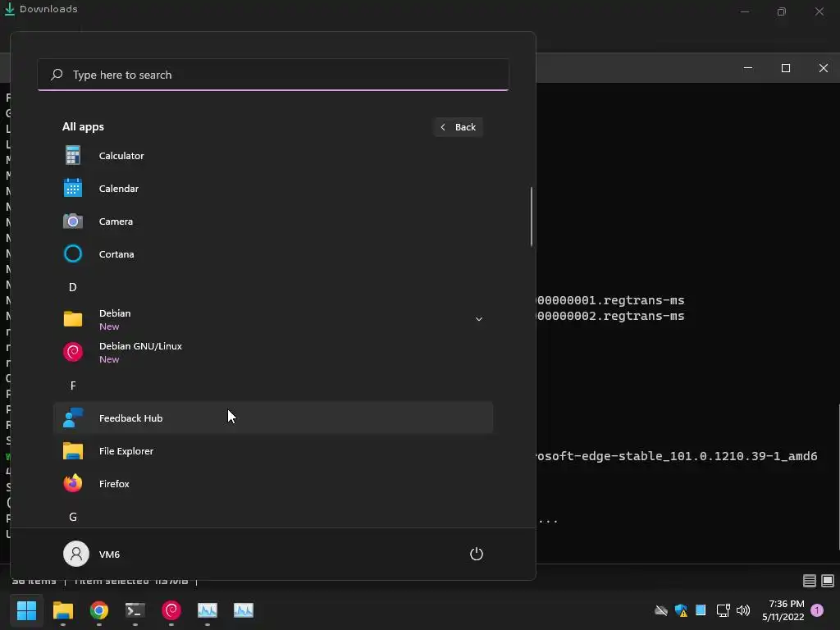Maximize the terminal window
This screenshot has height=630, width=840.
click(786, 68)
